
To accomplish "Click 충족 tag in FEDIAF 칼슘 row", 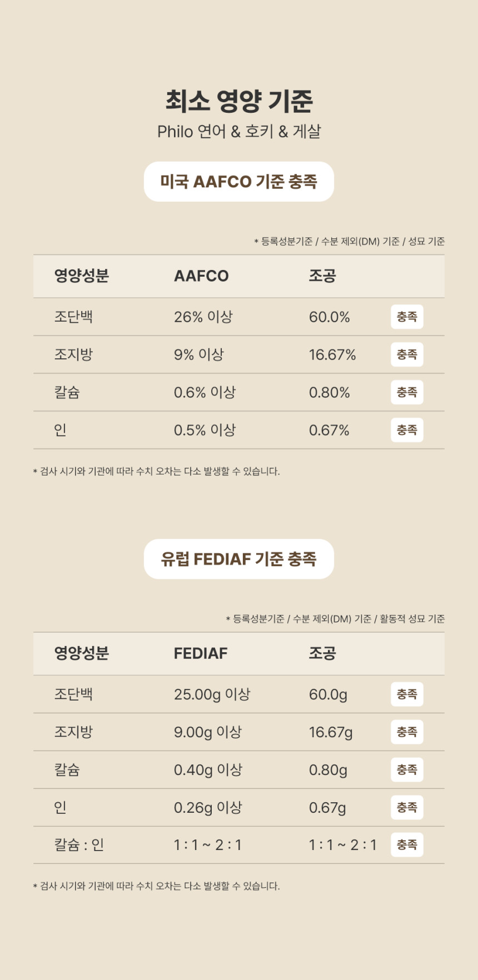I will [x=407, y=770].
